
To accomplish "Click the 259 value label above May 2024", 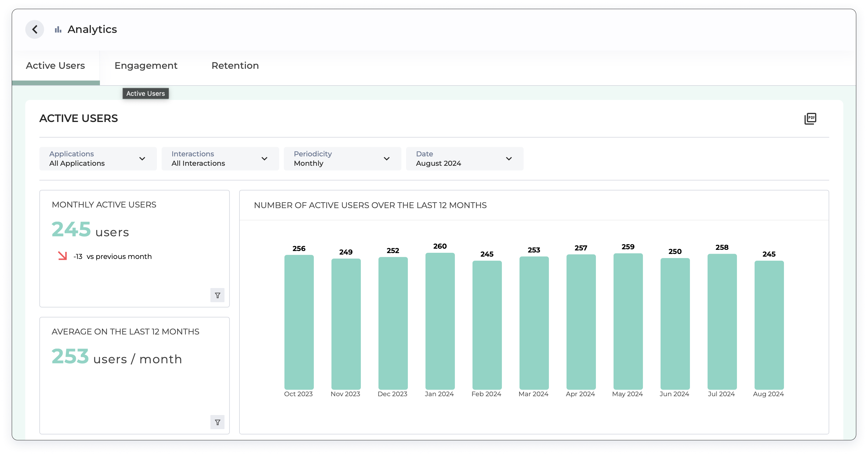I will click(628, 247).
